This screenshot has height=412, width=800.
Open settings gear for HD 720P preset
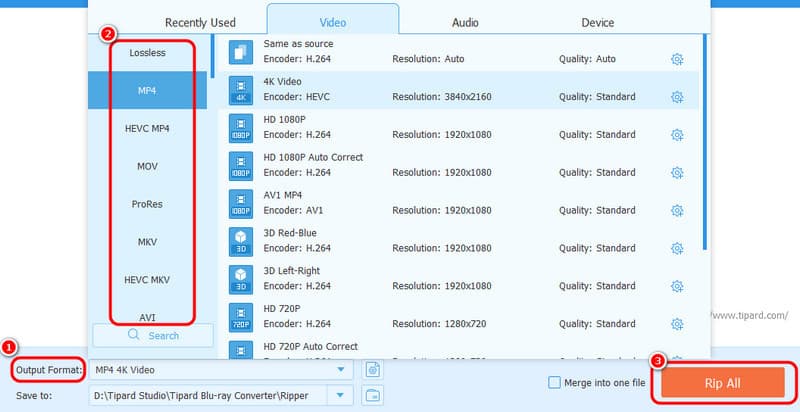coord(677,324)
